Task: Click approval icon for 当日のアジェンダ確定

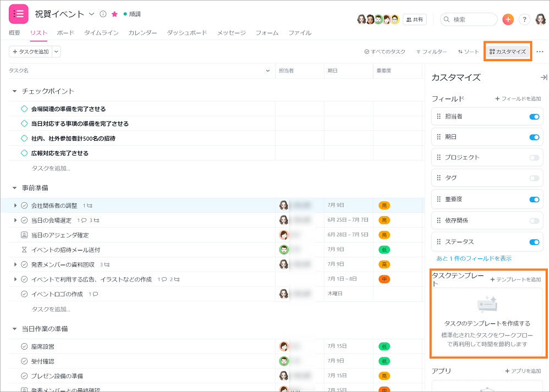Action: tap(24, 235)
